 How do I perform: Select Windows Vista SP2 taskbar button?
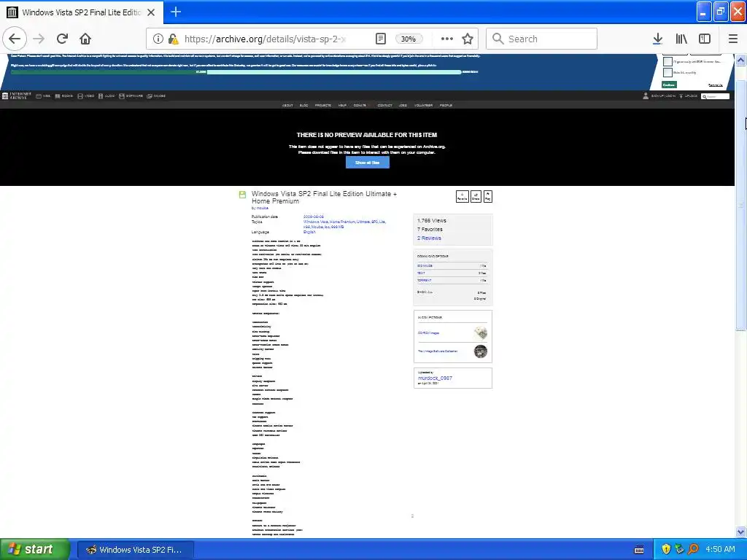(x=136, y=550)
